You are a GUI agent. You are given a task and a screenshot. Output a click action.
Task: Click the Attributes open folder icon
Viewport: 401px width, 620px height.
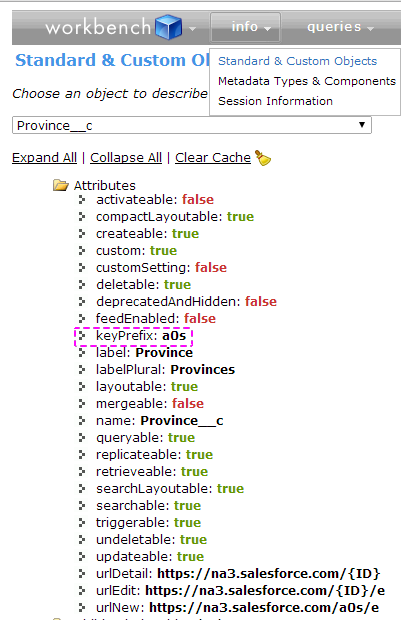coord(61,185)
